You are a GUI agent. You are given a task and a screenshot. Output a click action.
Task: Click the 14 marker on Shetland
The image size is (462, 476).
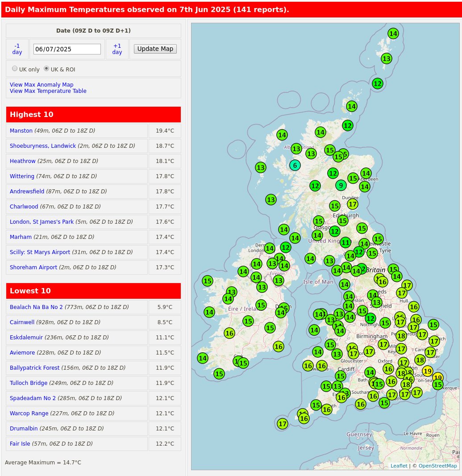point(393,33)
